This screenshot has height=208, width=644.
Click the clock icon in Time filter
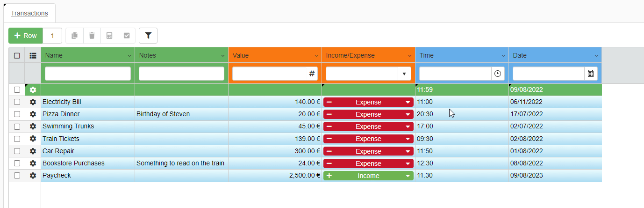(498, 74)
